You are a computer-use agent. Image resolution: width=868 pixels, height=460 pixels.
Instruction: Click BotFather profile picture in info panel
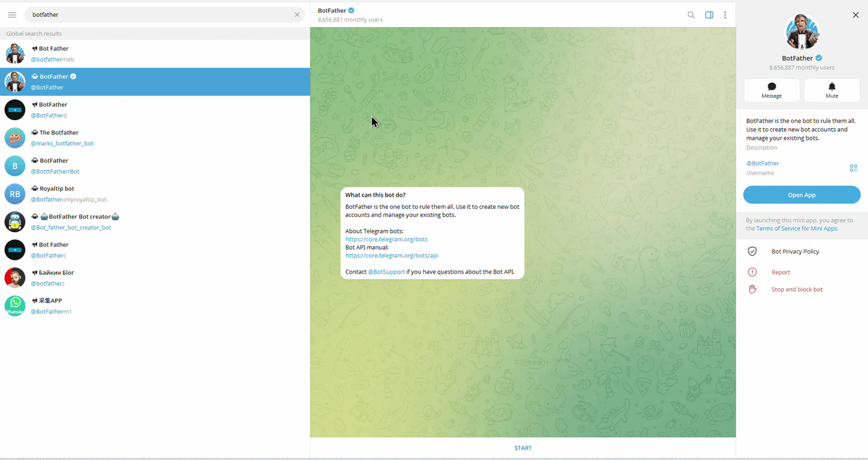point(802,32)
